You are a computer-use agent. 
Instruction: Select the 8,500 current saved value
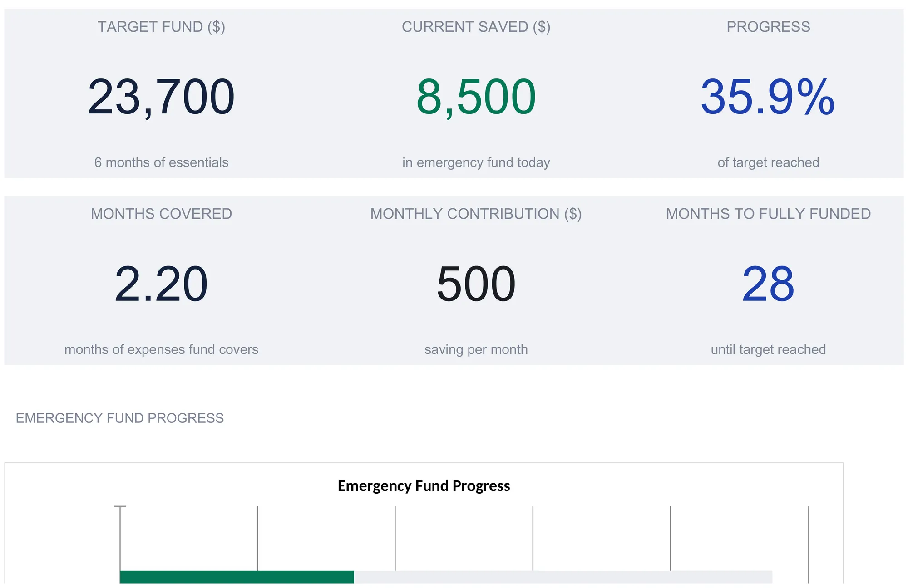coord(476,97)
